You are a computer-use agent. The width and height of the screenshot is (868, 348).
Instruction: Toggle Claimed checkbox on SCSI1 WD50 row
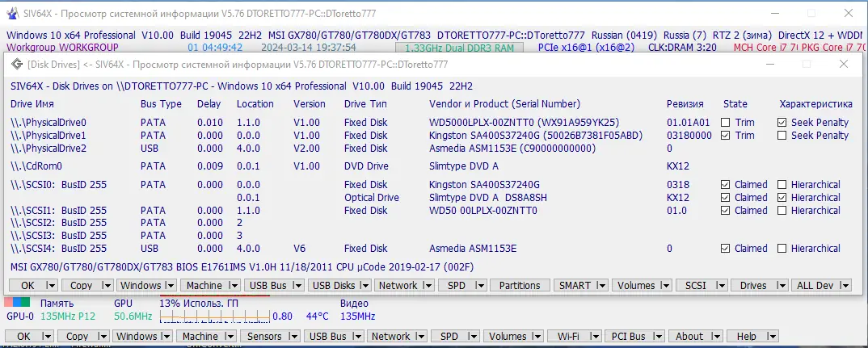tap(726, 210)
